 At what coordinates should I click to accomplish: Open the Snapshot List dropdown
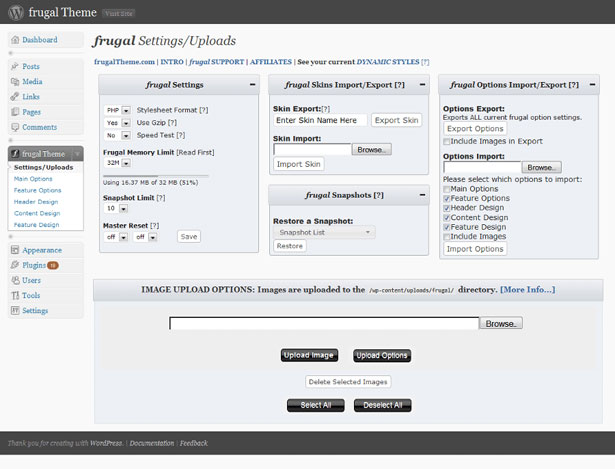point(324,232)
